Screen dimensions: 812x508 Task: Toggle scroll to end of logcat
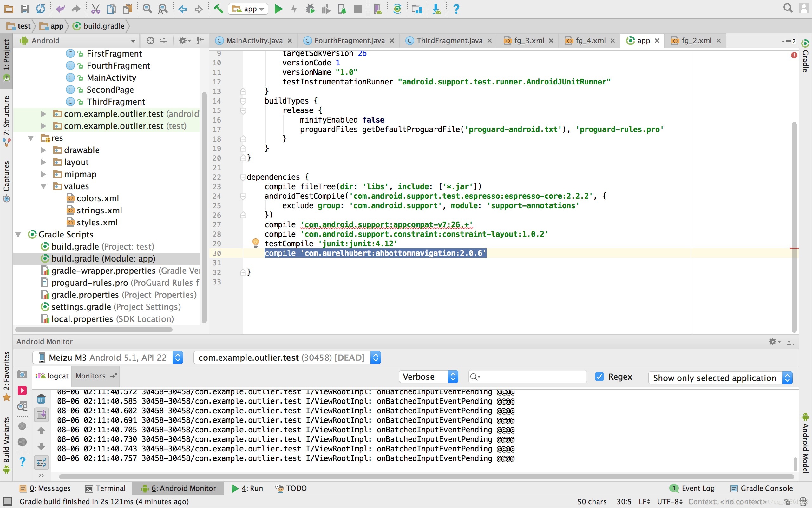tap(41, 415)
